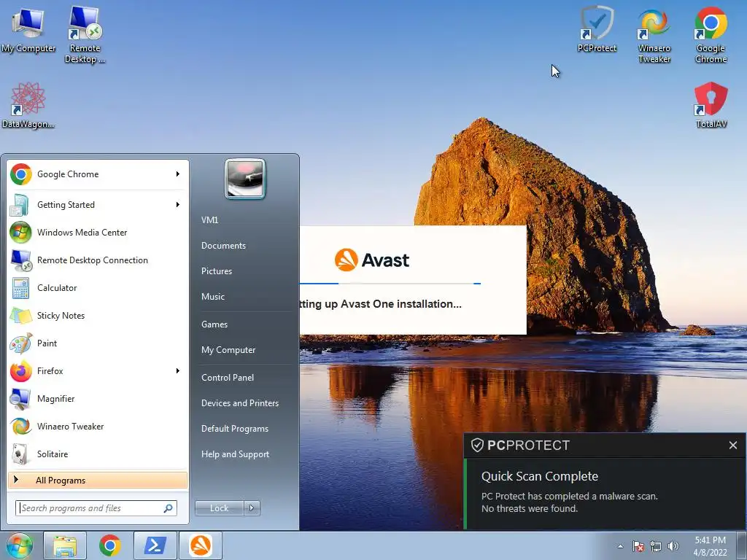Open Google Chrome from Start menu
The image size is (747, 560).
pos(98,174)
